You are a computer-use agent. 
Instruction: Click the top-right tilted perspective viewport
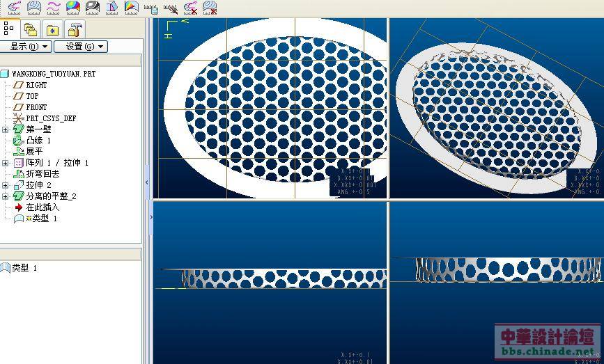click(x=497, y=108)
